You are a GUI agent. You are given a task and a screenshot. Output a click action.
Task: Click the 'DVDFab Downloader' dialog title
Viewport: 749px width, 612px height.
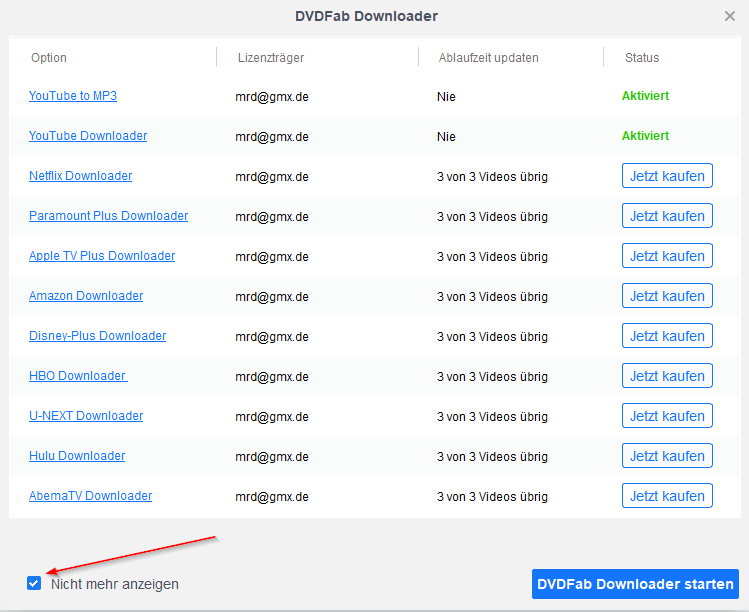[366, 16]
